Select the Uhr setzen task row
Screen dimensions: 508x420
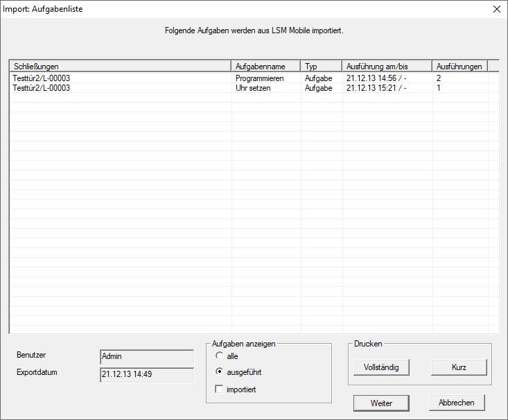pyautogui.click(x=253, y=88)
